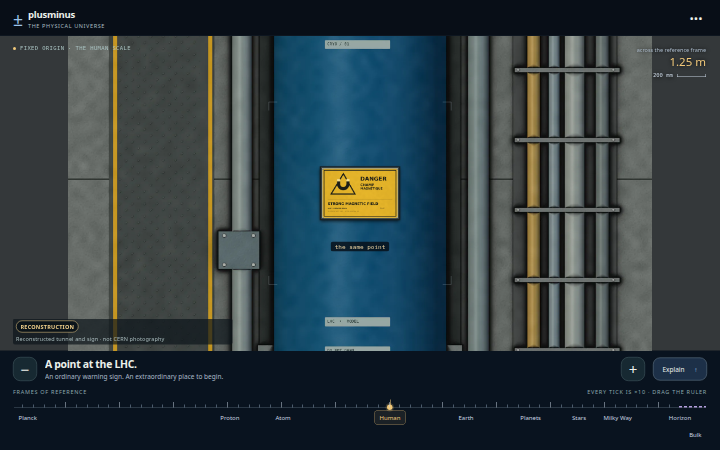Click the dashed purple ruler end segment
The image size is (720, 450).
(x=692, y=406)
